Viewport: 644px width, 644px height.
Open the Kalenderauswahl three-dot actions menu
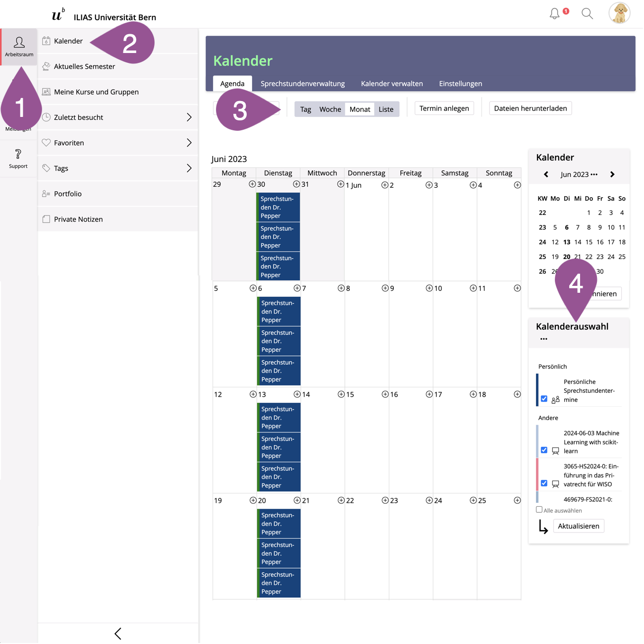tap(544, 339)
